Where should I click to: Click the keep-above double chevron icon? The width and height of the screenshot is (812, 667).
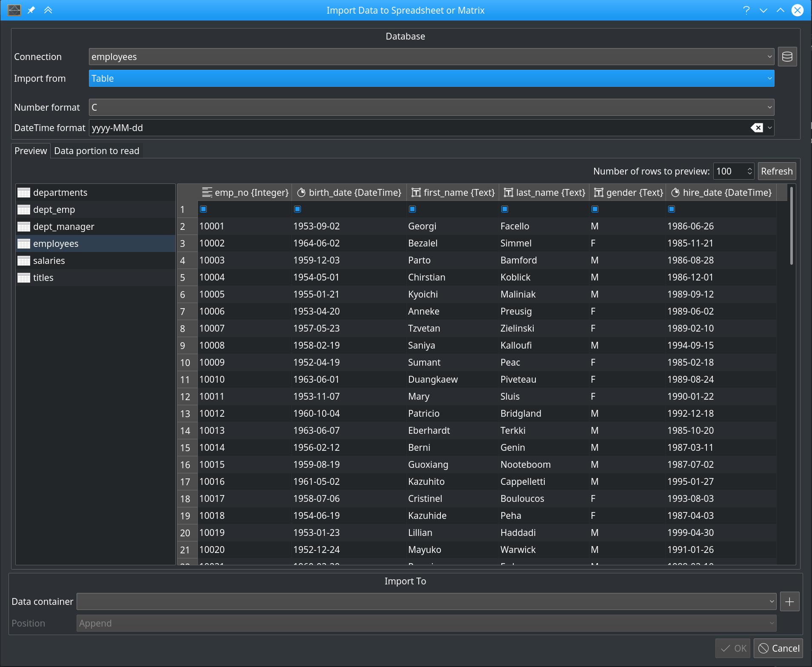click(48, 10)
